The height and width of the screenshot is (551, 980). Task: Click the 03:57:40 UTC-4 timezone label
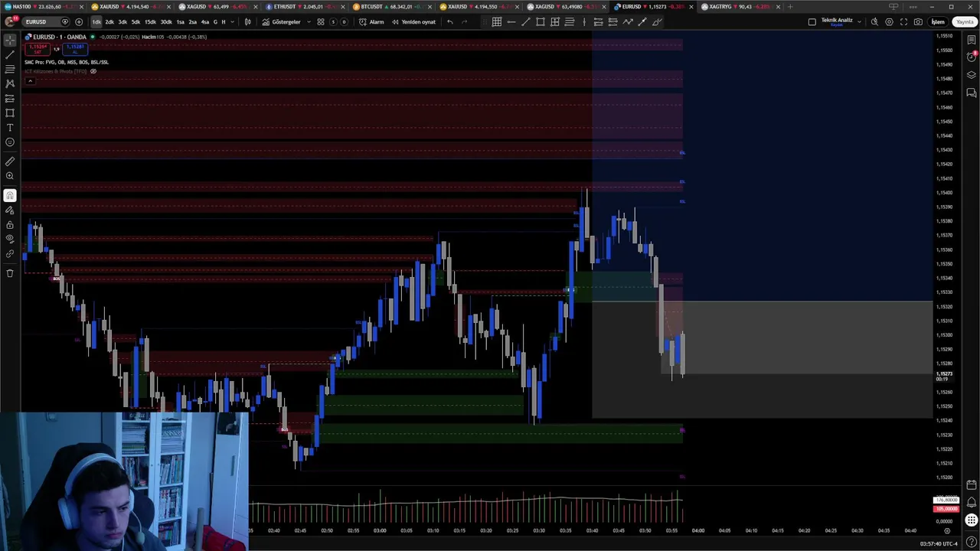point(939,543)
